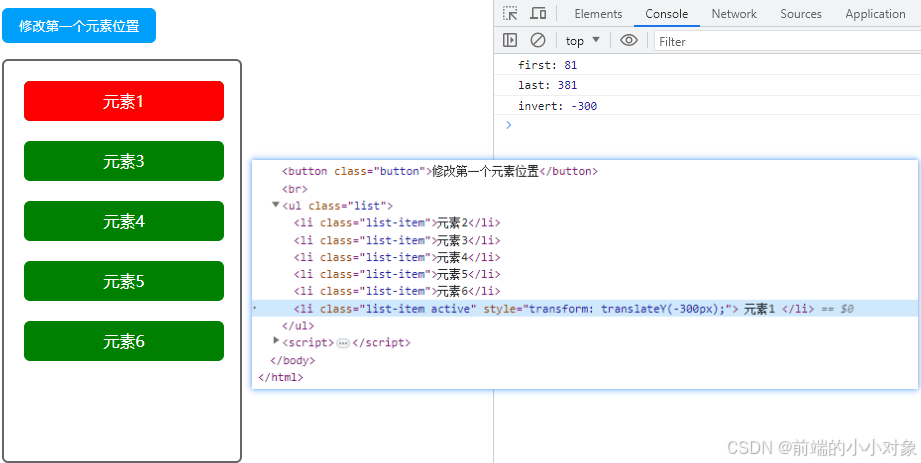
Task: Click the console log 'first: 81'
Action: point(547,65)
